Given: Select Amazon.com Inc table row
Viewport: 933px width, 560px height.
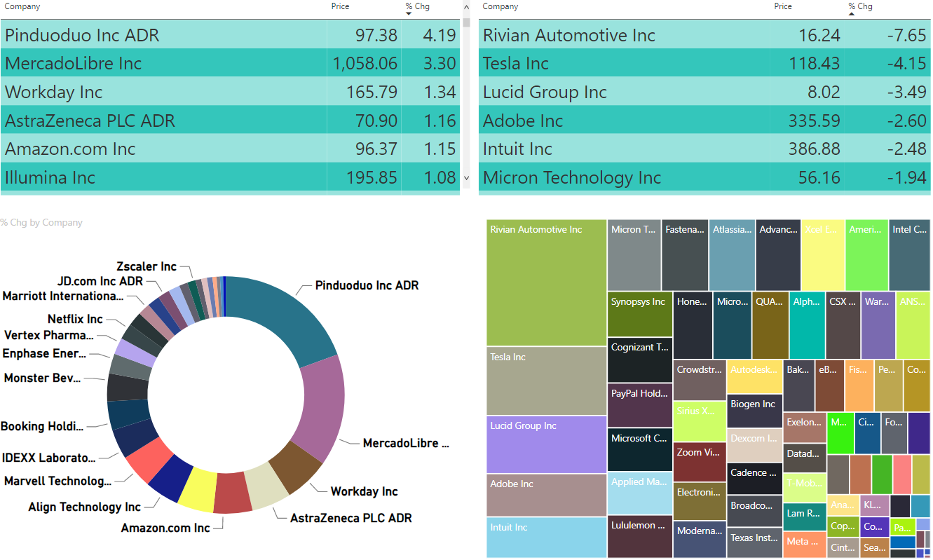Looking at the screenshot, I should [230, 149].
